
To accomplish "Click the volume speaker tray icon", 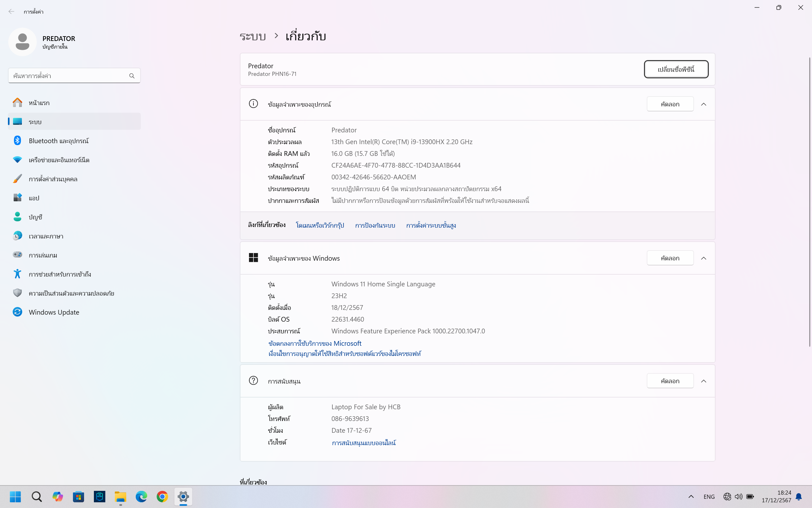I will pos(738,497).
